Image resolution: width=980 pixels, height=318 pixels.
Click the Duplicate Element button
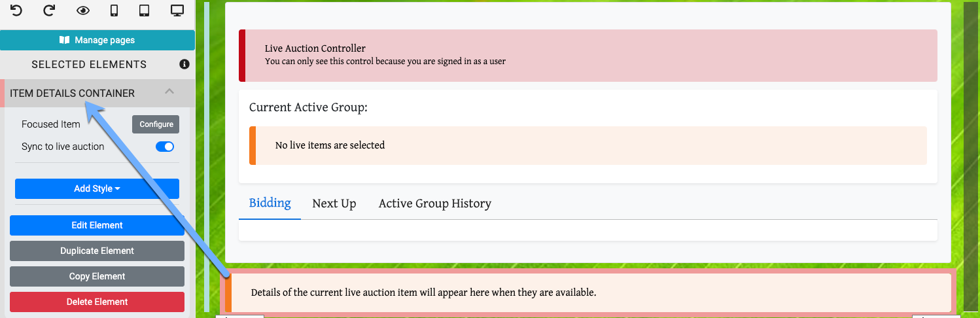tap(97, 251)
